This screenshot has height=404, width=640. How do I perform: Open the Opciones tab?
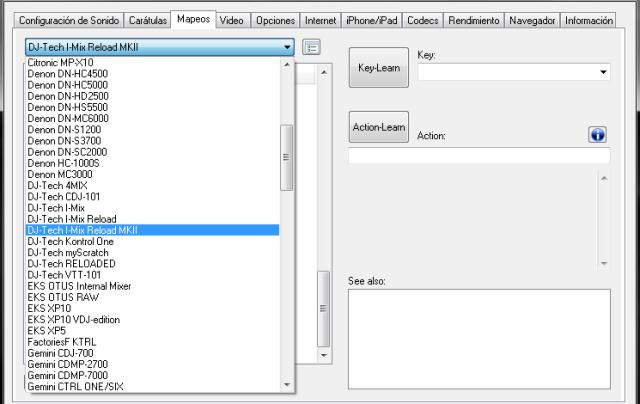click(x=276, y=20)
